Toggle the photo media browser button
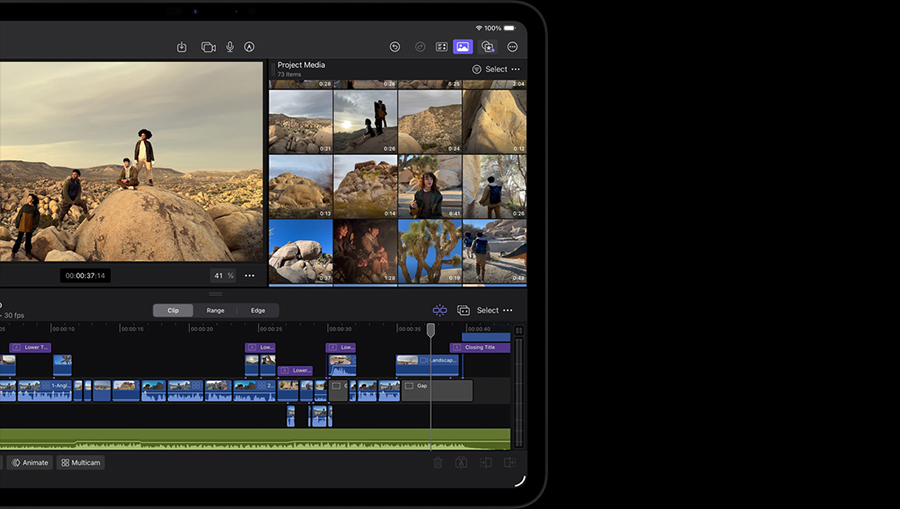Screen dimensions: 900x509 (x=463, y=47)
